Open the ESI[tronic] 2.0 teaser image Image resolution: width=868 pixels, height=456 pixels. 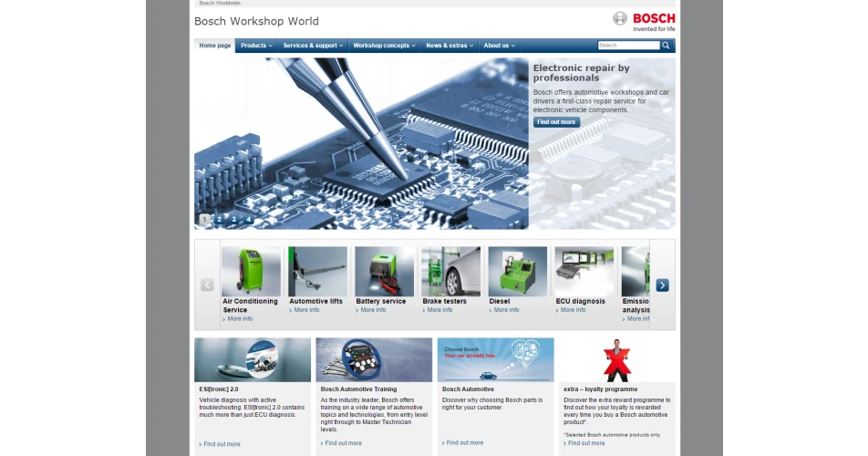(253, 359)
